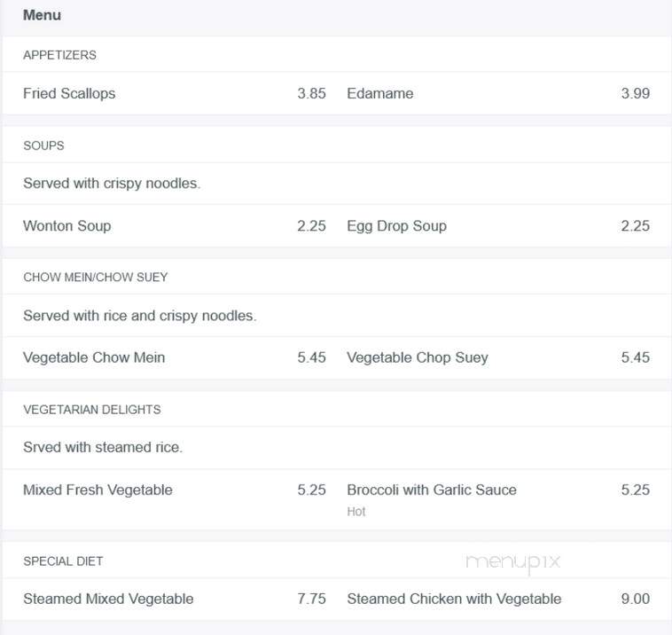This screenshot has height=635, width=672.
Task: Click the VEGETARIAN DELIGHTS heading
Action: tap(91, 410)
